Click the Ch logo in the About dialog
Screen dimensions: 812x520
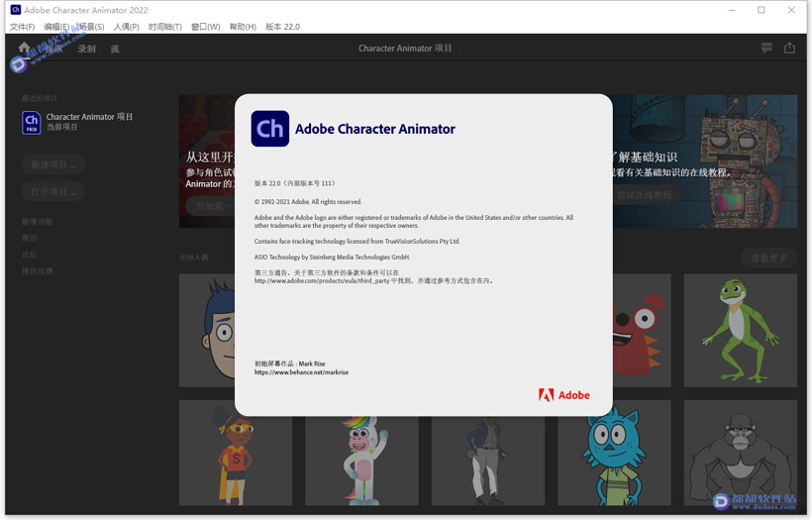(269, 129)
